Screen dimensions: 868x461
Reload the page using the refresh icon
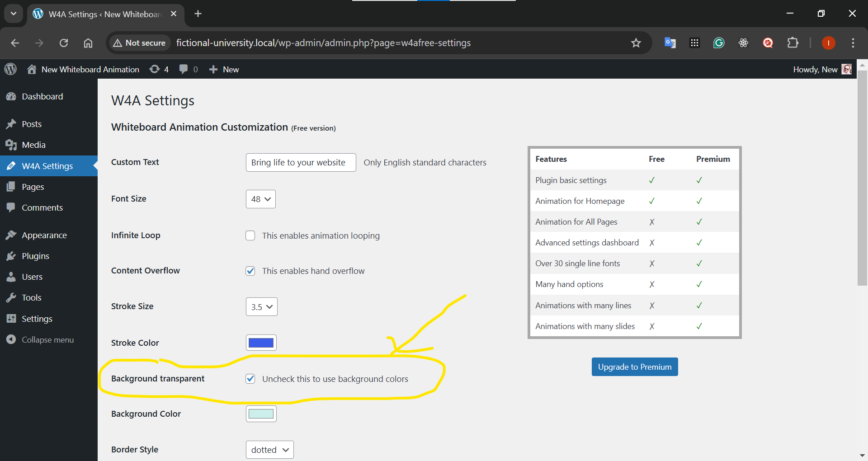click(64, 43)
